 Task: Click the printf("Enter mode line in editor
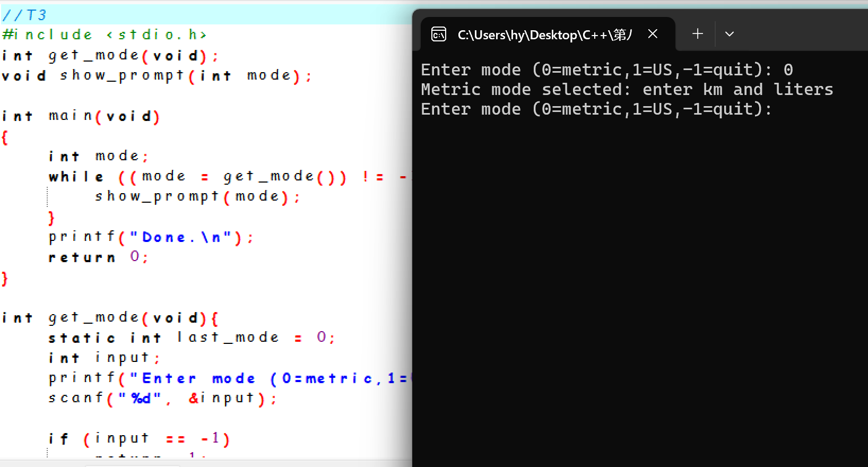(230, 378)
